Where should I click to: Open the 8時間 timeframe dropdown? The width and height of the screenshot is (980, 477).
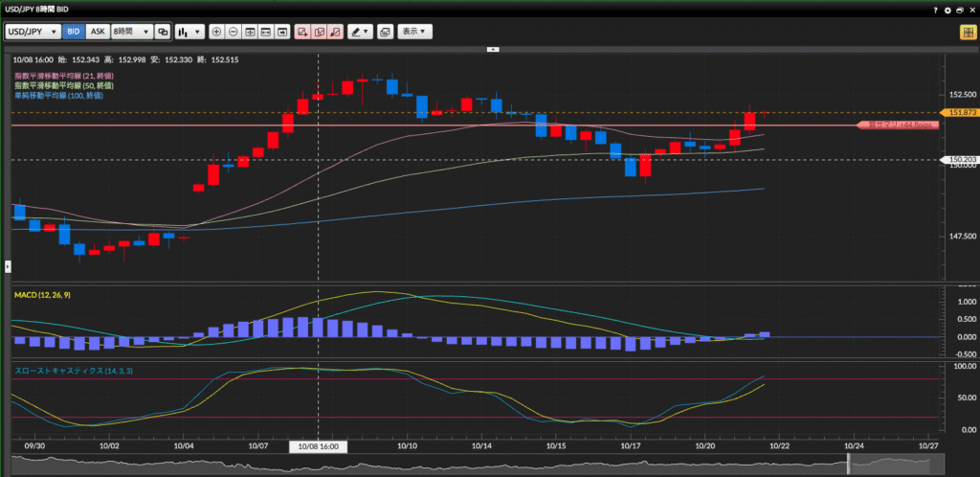click(131, 32)
